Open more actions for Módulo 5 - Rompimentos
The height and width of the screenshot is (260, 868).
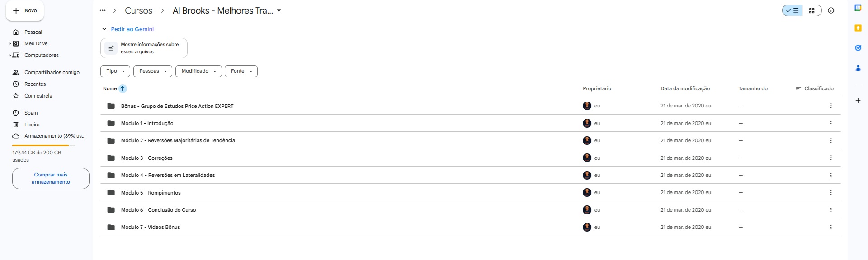tap(831, 193)
